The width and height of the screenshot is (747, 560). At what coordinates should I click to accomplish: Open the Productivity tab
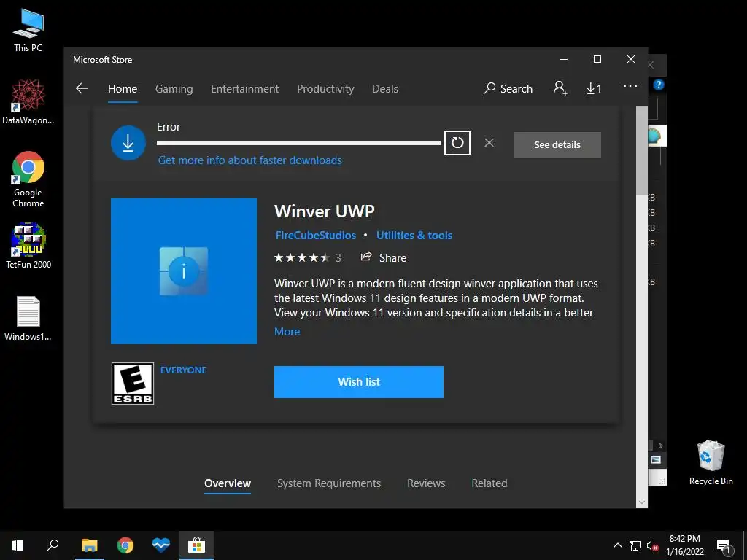pos(325,88)
